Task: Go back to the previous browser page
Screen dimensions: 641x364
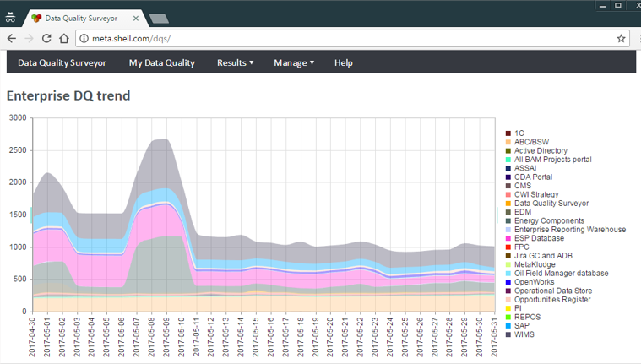Action: [x=12, y=39]
